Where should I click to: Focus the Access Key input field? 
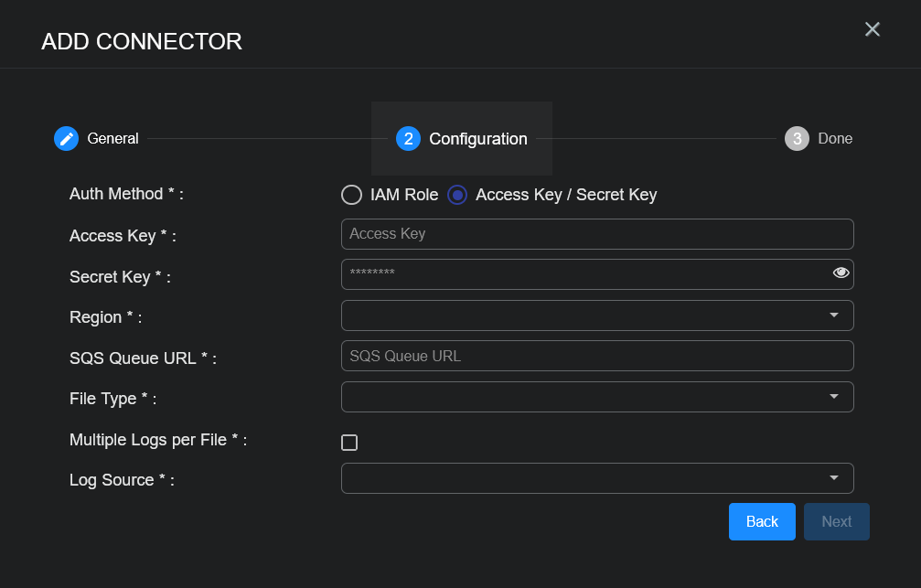(x=596, y=234)
